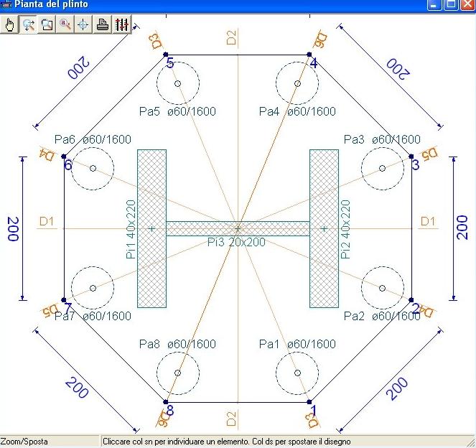Click vertex node 6 marker
Screen dimensions: 476x448
64,157
